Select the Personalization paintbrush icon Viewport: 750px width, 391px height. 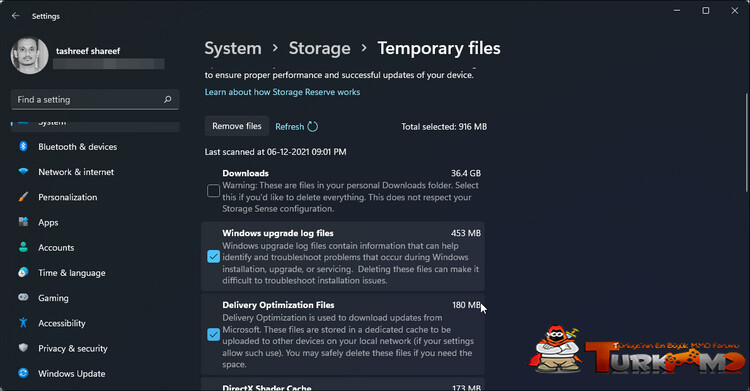click(23, 197)
